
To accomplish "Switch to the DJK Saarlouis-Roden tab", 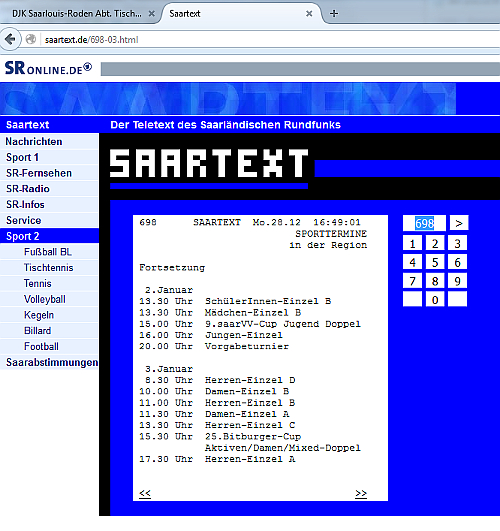I will (x=77, y=14).
